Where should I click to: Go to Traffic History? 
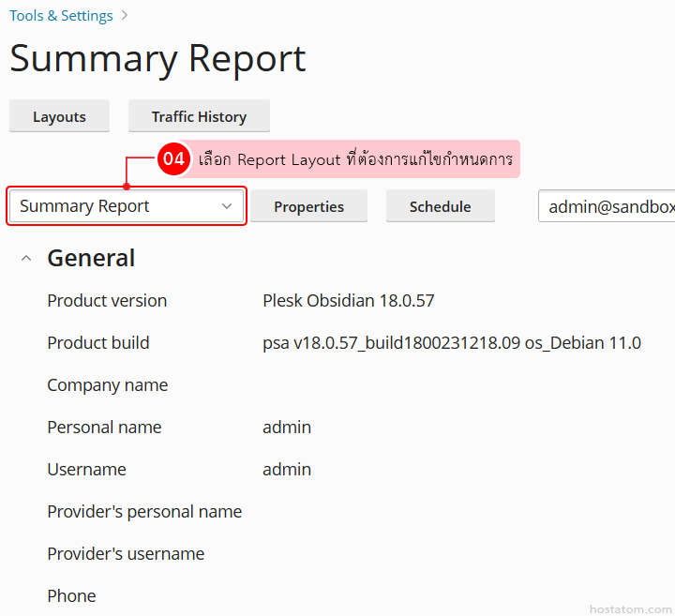(x=199, y=117)
